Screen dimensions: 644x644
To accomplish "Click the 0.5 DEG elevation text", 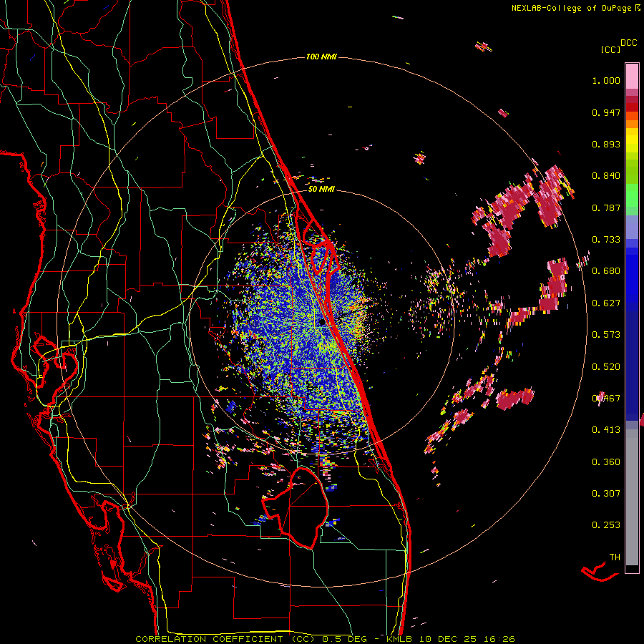I will [x=344, y=639].
